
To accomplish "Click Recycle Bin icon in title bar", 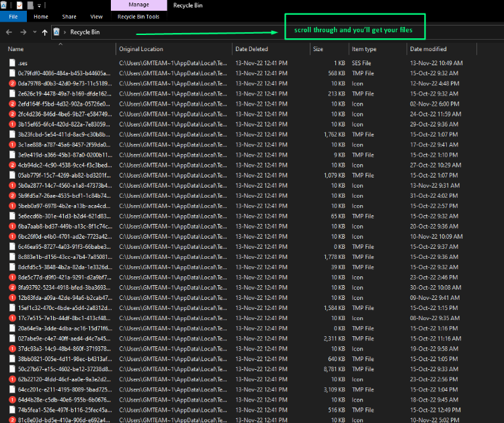I will (x=3, y=5).
